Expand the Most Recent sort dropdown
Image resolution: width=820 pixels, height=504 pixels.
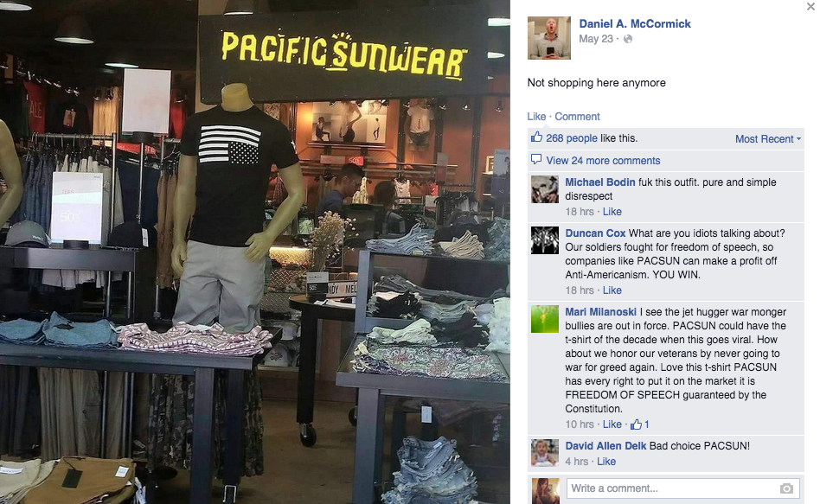coord(768,138)
